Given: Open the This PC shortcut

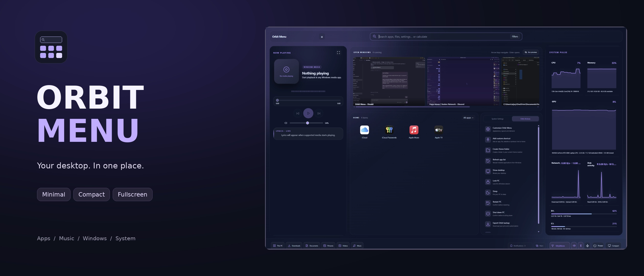Looking at the screenshot, I should [x=278, y=246].
